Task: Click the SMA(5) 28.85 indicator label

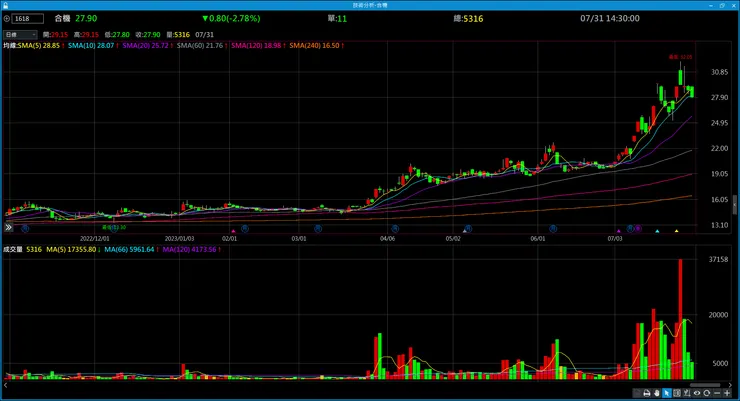Action: [x=39, y=46]
